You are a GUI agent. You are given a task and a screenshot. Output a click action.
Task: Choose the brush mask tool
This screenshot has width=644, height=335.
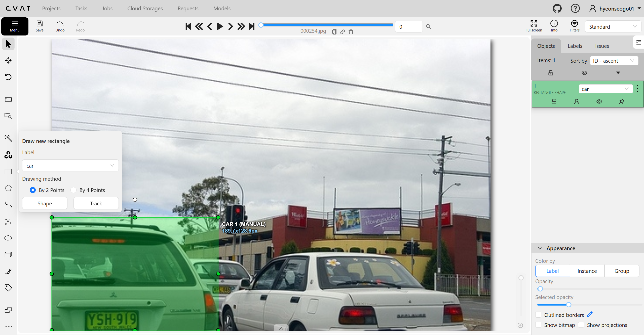pyautogui.click(x=8, y=271)
